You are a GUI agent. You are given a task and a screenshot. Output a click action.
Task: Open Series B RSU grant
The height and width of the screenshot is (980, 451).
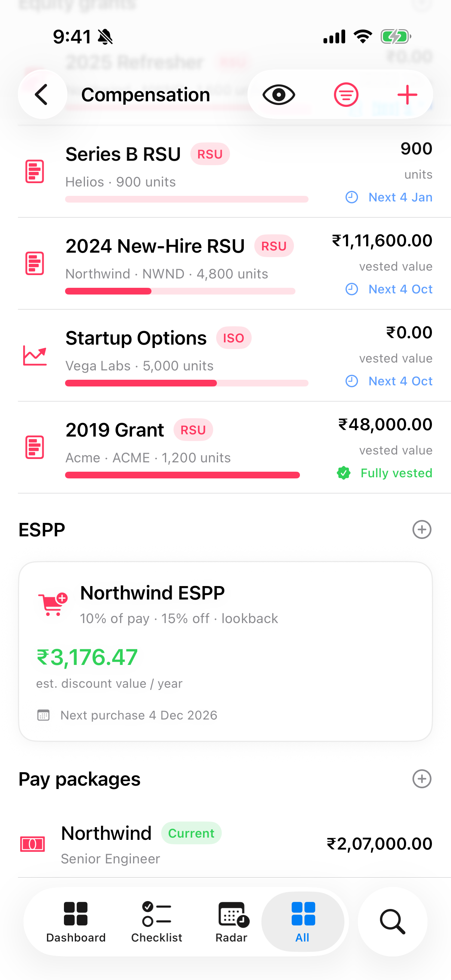[225, 172]
